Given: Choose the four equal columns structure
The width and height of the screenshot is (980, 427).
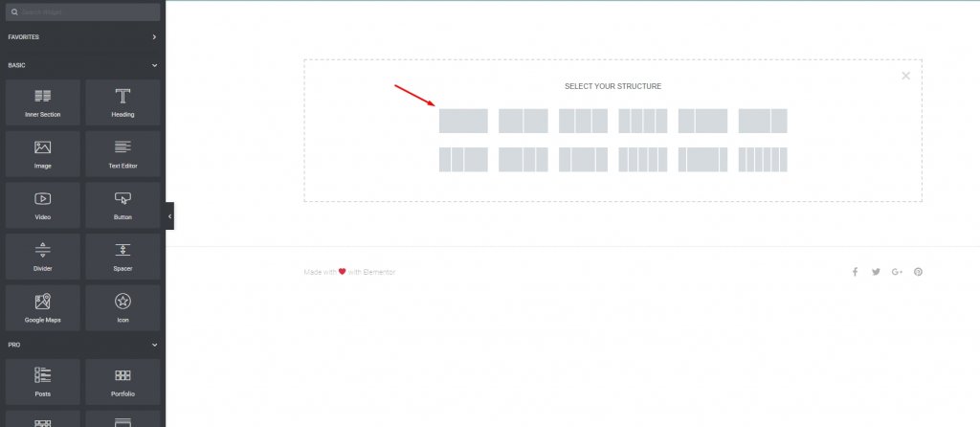Looking at the screenshot, I should point(643,121).
